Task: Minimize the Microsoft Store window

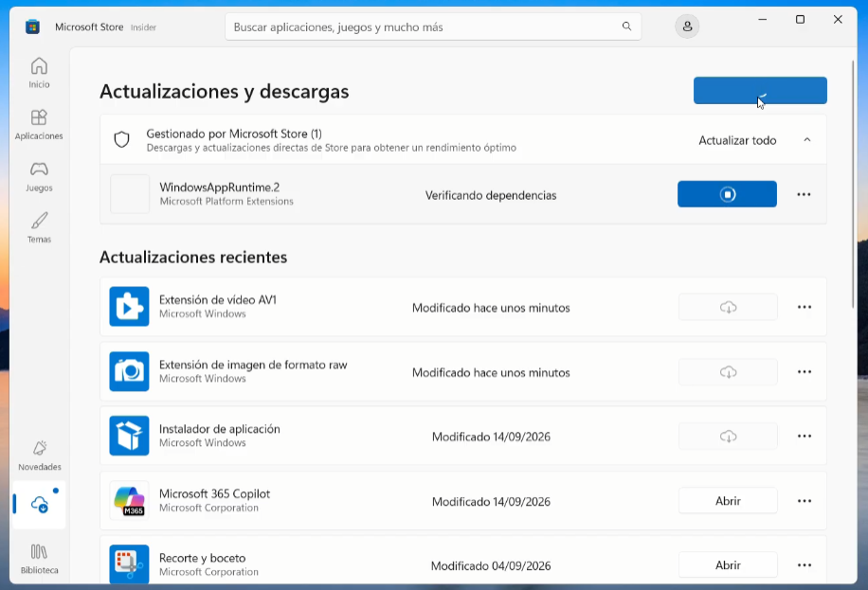Action: click(762, 19)
